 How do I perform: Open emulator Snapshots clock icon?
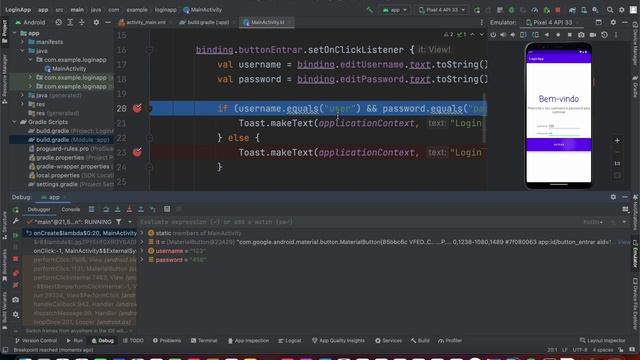pyautogui.click(x=604, y=35)
